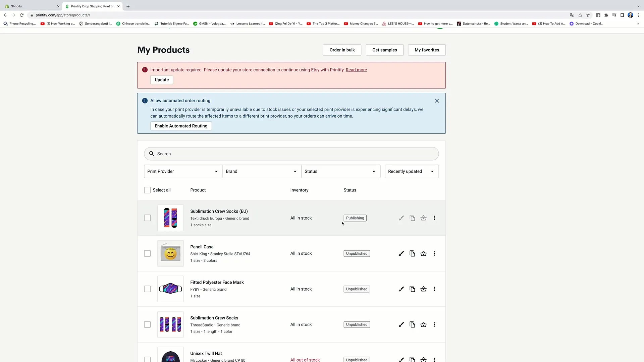Click the more options icon for Fitted Polyester Face Mask
Image resolution: width=644 pixels, height=362 pixels.
434,289
